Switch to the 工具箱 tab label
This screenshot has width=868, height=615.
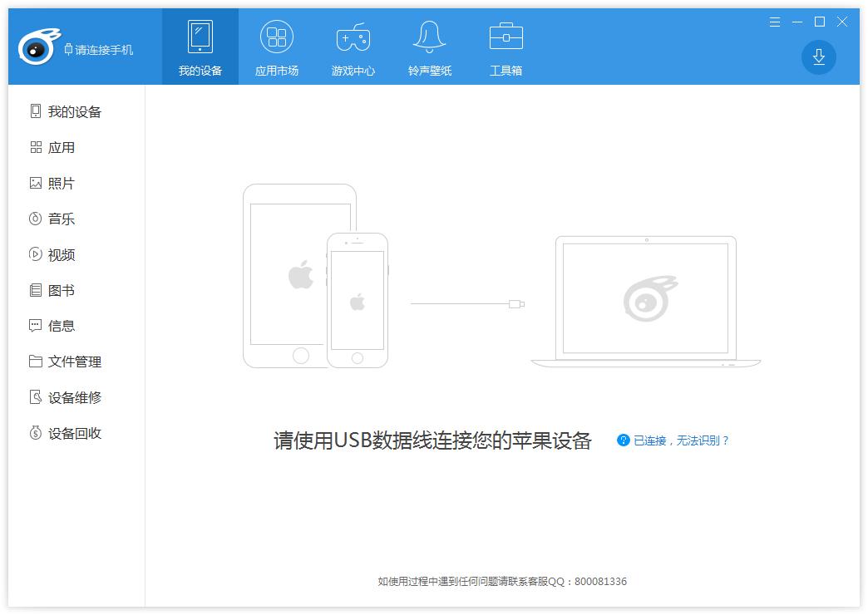pyautogui.click(x=506, y=71)
